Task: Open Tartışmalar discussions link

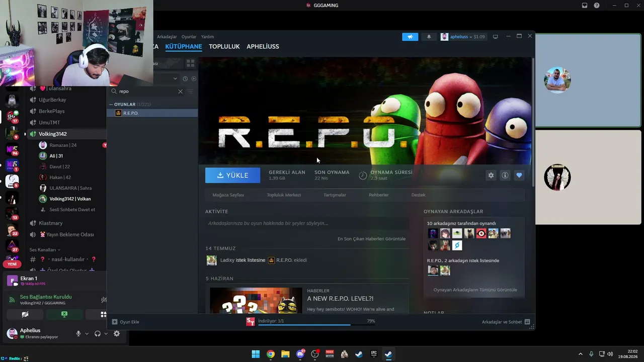Action: pos(335,195)
